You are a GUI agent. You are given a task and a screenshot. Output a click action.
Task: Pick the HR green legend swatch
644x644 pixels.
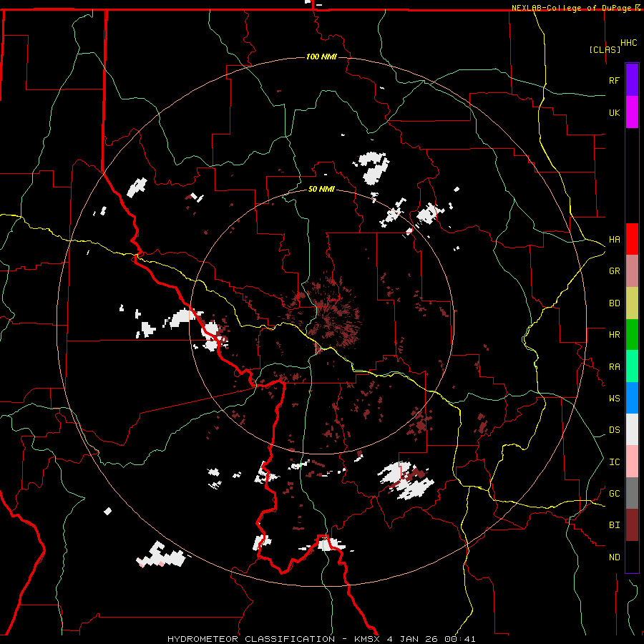(x=632, y=334)
